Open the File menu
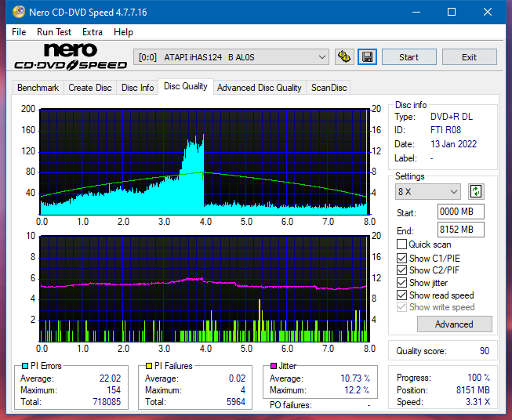The height and width of the screenshot is (420, 512). coord(19,32)
